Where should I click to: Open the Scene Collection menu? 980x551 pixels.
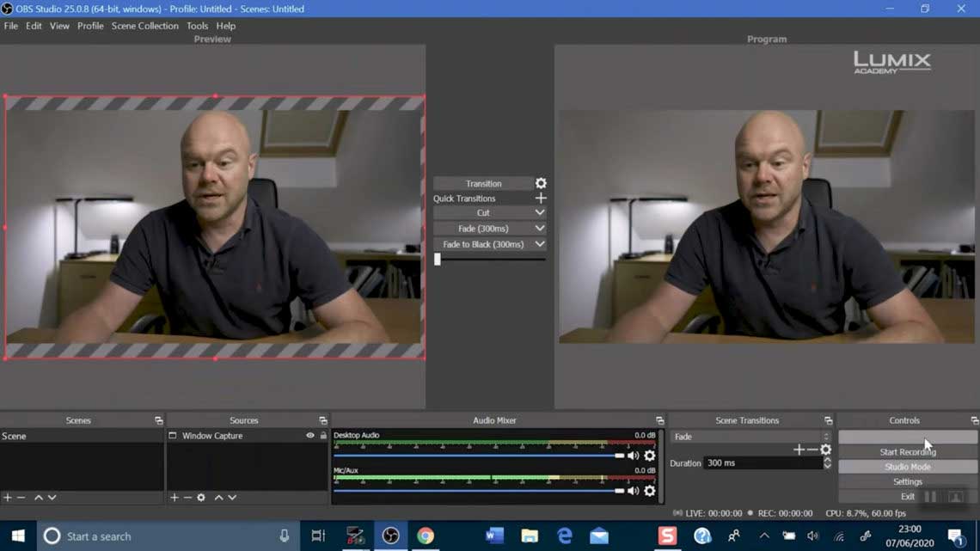(144, 26)
